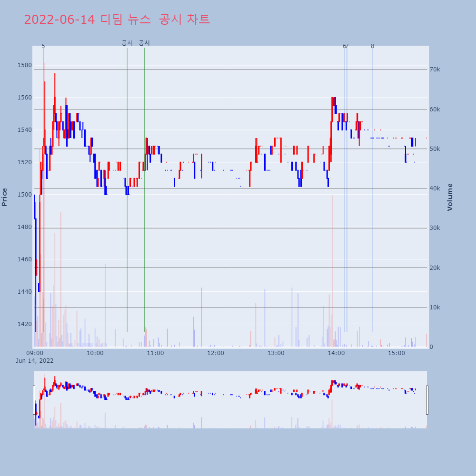Click the 'Price' y-axis title

(x=4, y=198)
